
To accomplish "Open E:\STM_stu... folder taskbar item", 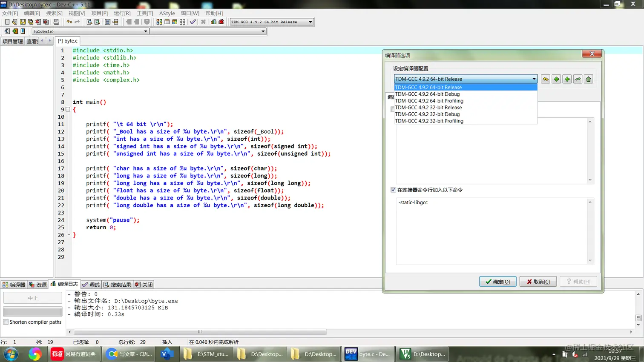I will [x=207, y=354].
